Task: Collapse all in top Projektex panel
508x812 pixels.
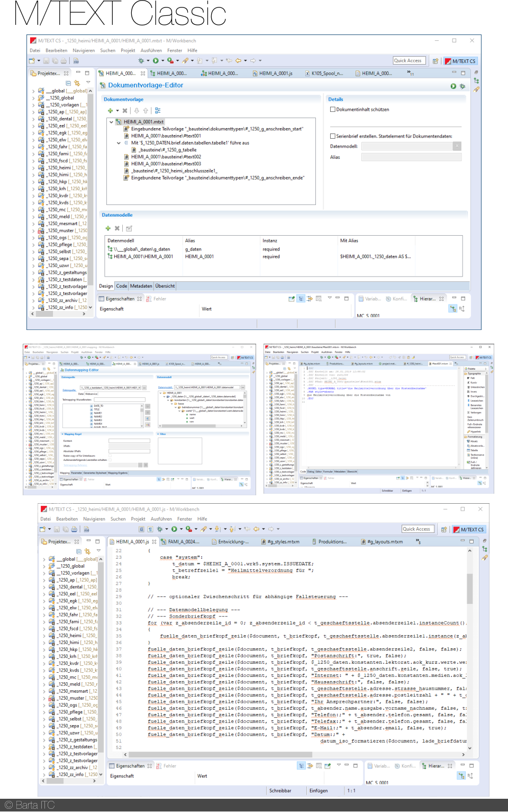Action: [68, 83]
